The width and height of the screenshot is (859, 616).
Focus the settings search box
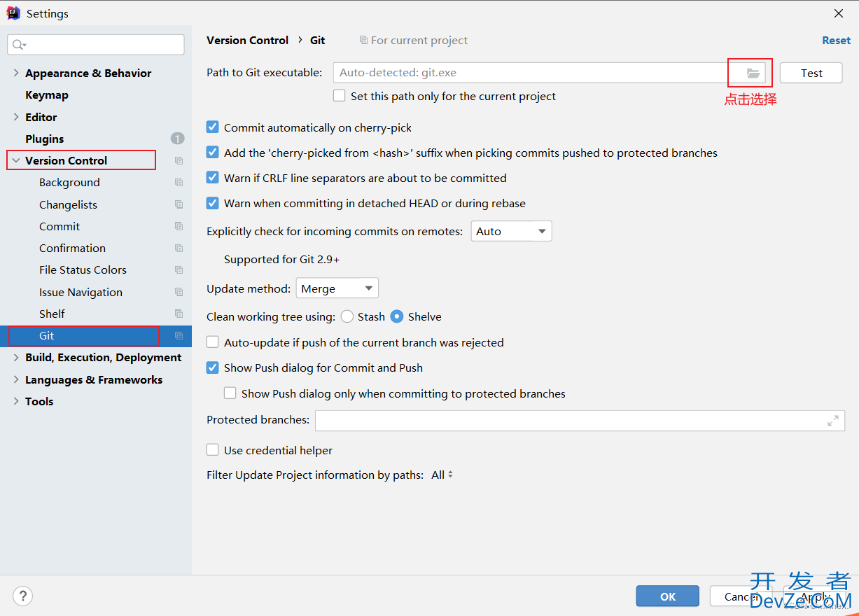point(96,45)
